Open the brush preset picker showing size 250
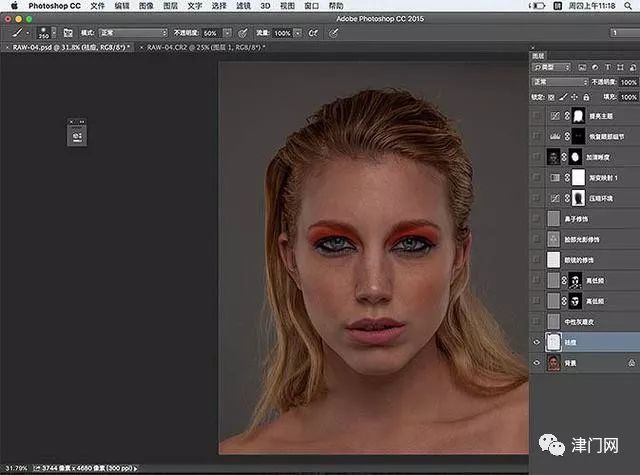The image size is (640, 475). [x=44, y=33]
